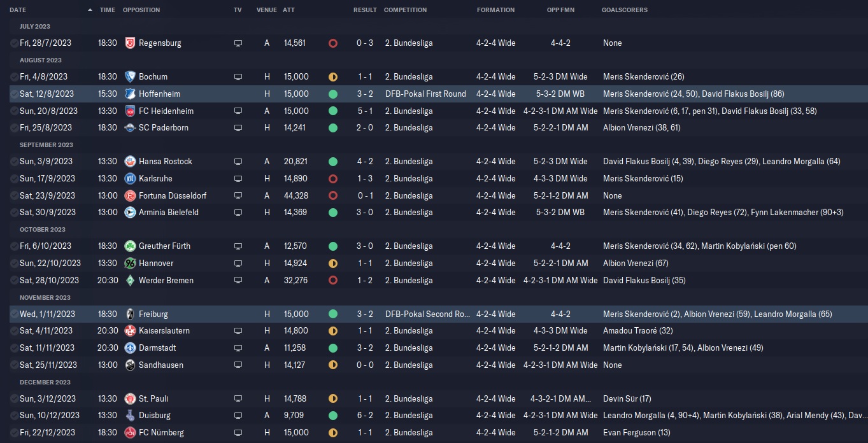This screenshot has height=443, width=868.
Task: Sort fixtures by the Result column
Action: point(365,10)
